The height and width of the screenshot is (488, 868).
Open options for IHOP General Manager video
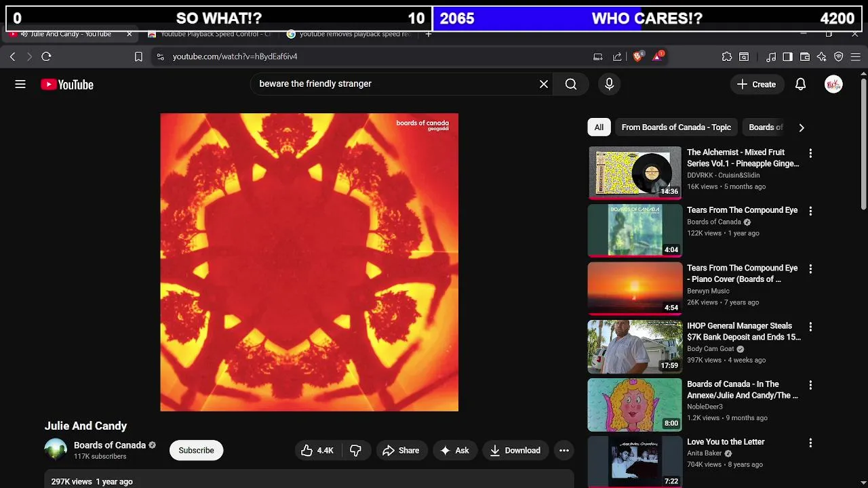coord(810,327)
